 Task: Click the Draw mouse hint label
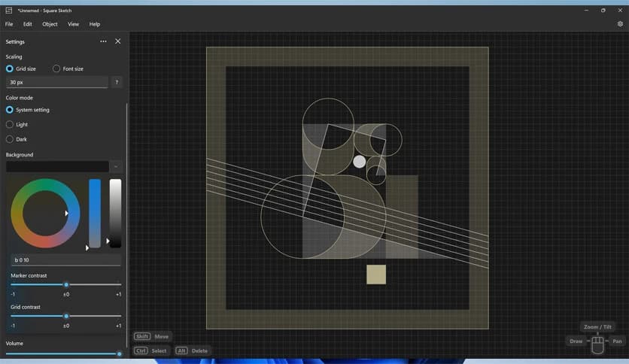click(x=576, y=341)
